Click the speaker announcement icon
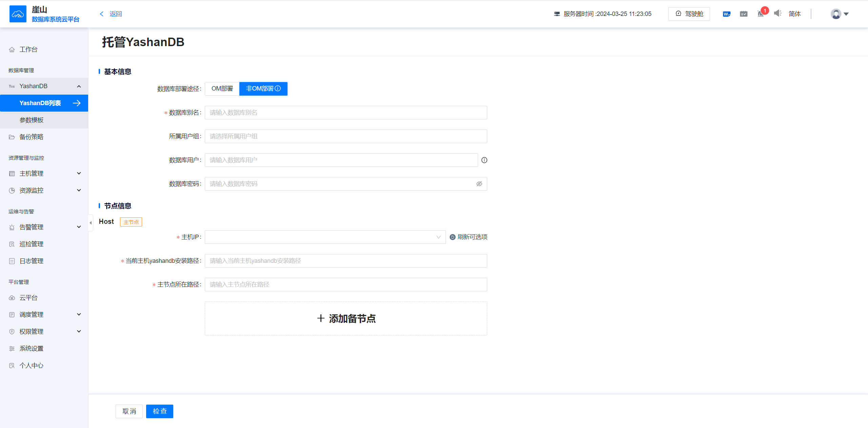 pos(777,14)
